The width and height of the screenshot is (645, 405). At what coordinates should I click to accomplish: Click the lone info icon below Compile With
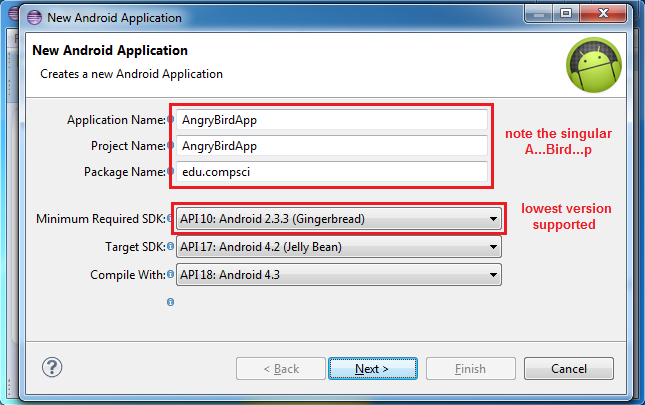tap(171, 301)
